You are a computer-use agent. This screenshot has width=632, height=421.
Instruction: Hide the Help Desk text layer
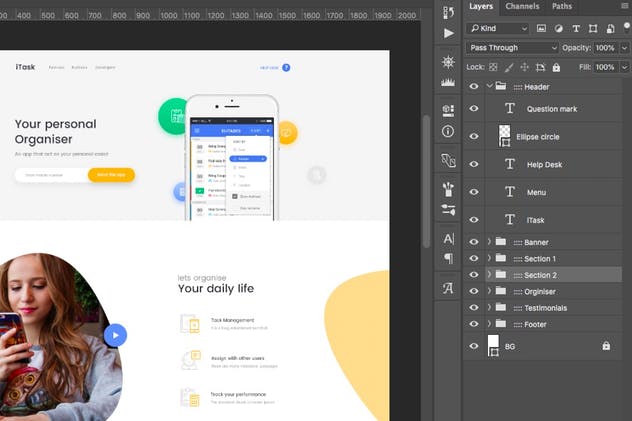[x=474, y=164]
